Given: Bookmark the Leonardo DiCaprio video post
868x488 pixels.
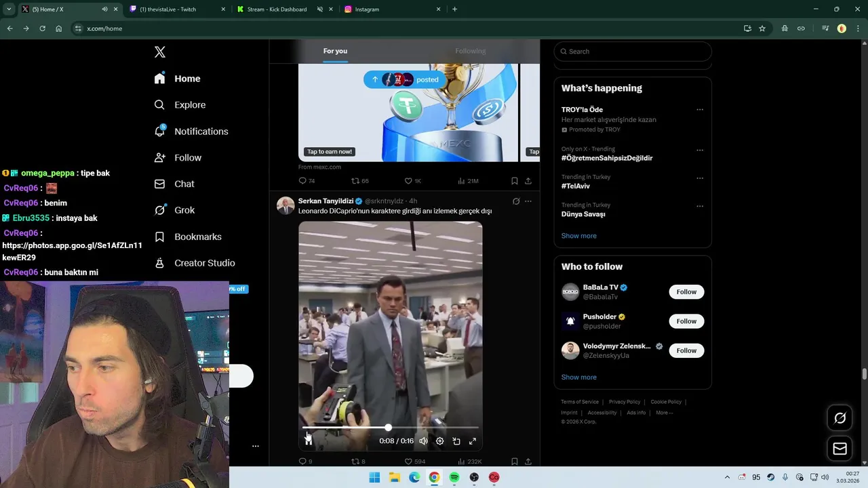Looking at the screenshot, I should [515, 462].
